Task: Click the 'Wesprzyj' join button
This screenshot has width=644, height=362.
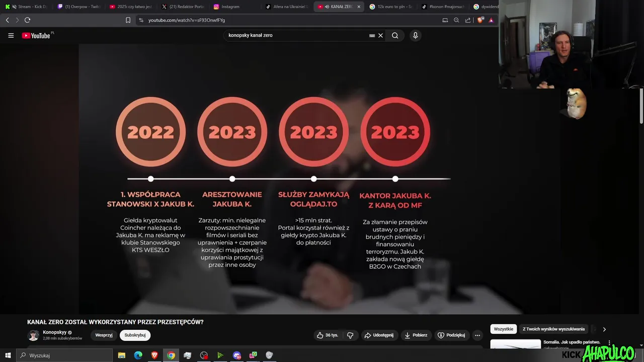Action: coord(104,335)
